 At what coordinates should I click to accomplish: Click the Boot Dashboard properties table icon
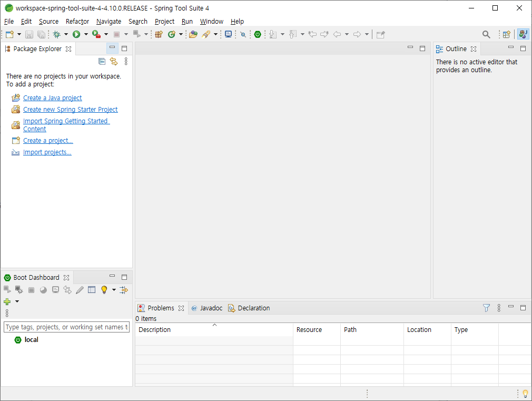click(92, 290)
